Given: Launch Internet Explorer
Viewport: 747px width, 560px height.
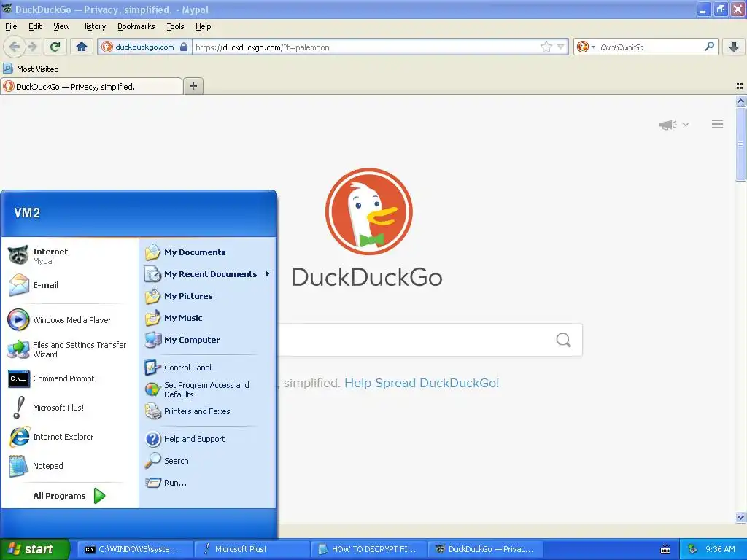Looking at the screenshot, I should 69,437.
